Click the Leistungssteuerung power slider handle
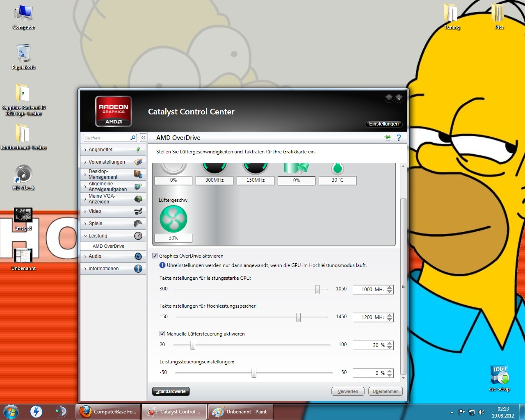The image size is (525, 420). (254, 373)
